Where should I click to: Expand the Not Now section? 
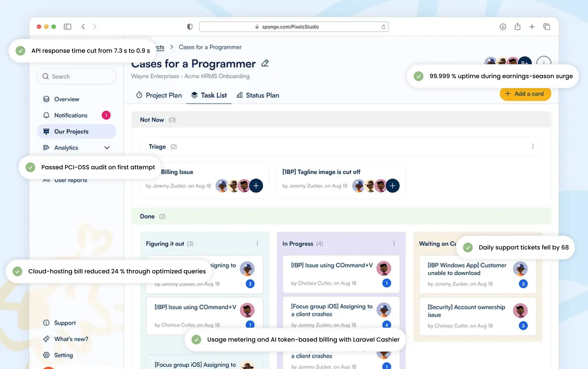click(152, 120)
